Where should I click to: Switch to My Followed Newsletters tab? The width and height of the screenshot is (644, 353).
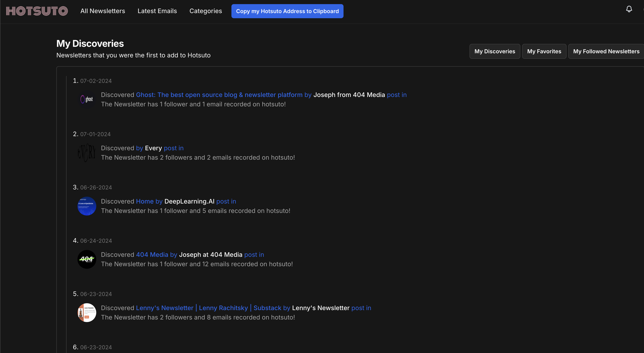(x=606, y=51)
